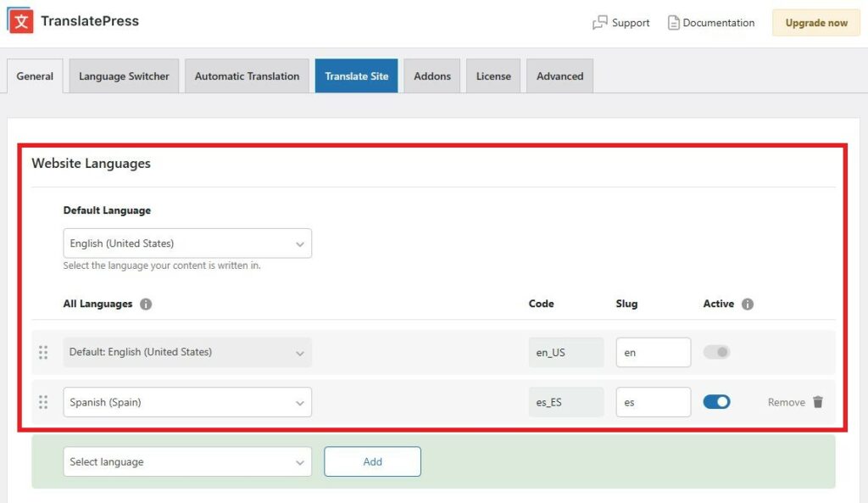Viewport: 868px width, 503px height.
Task: Open the Select language dropdown
Action: point(186,461)
